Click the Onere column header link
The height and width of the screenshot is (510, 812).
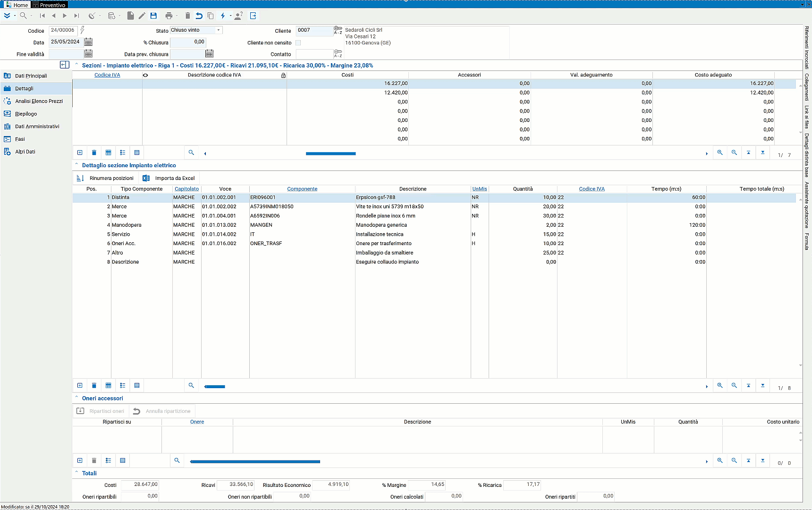click(197, 422)
